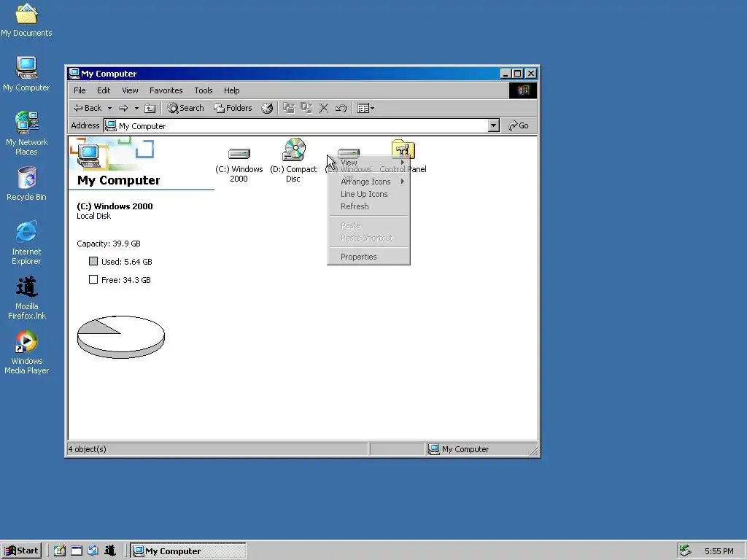Click the Capacity: 39.9 GB text
Screen dimensions: 747x560
pyautogui.click(x=109, y=244)
